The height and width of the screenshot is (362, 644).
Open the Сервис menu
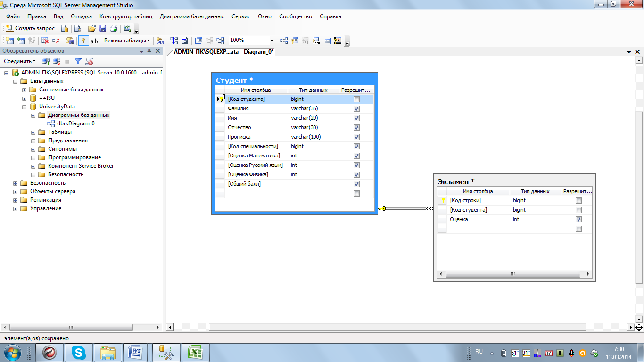tap(241, 16)
